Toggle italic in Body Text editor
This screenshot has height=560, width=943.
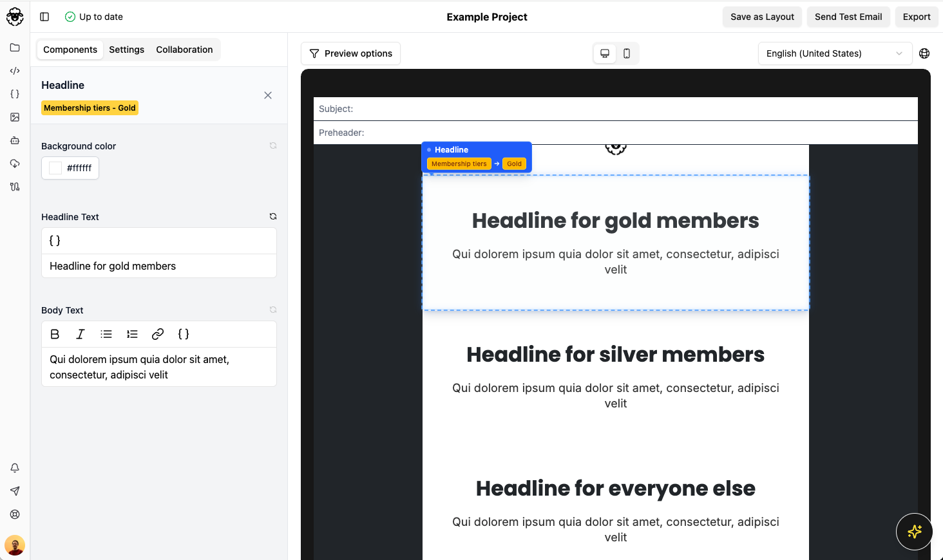(x=81, y=334)
